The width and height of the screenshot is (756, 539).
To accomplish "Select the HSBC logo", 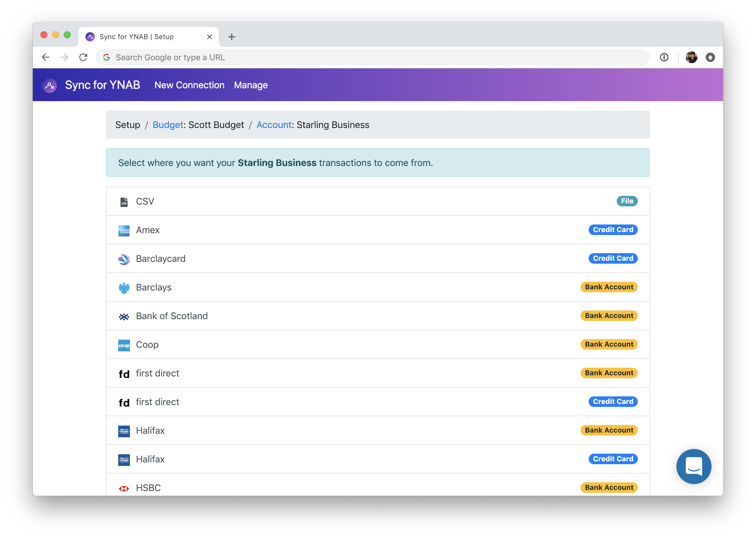I will [x=124, y=488].
